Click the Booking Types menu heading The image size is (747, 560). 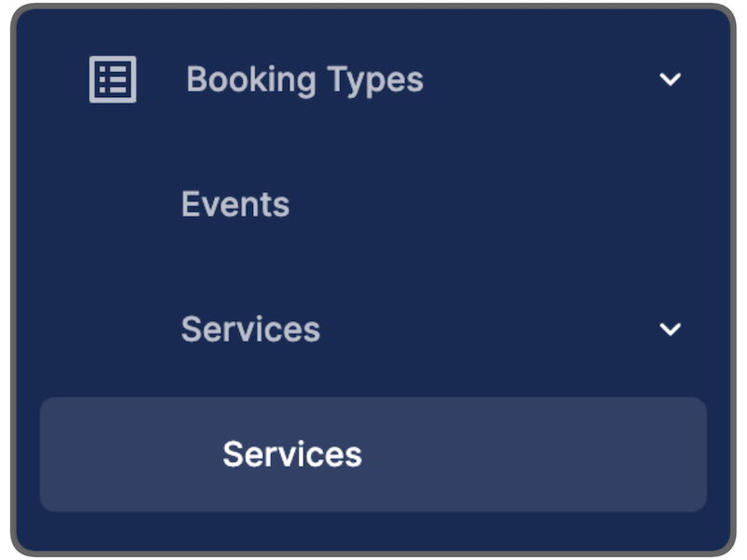pyautogui.click(x=305, y=80)
